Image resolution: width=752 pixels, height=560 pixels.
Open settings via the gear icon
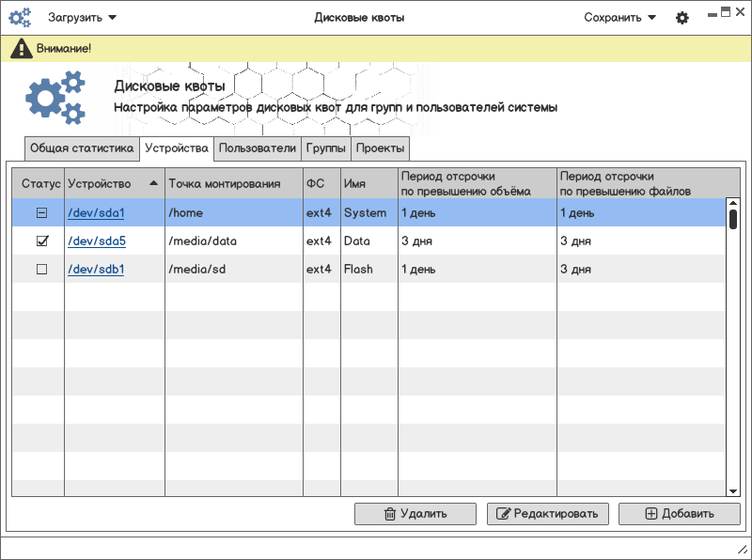[682, 18]
